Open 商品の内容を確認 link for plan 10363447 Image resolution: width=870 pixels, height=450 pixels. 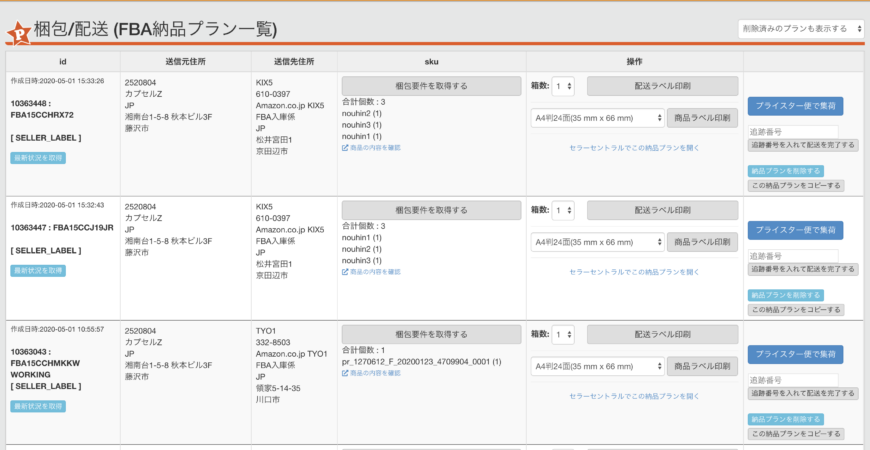point(371,272)
